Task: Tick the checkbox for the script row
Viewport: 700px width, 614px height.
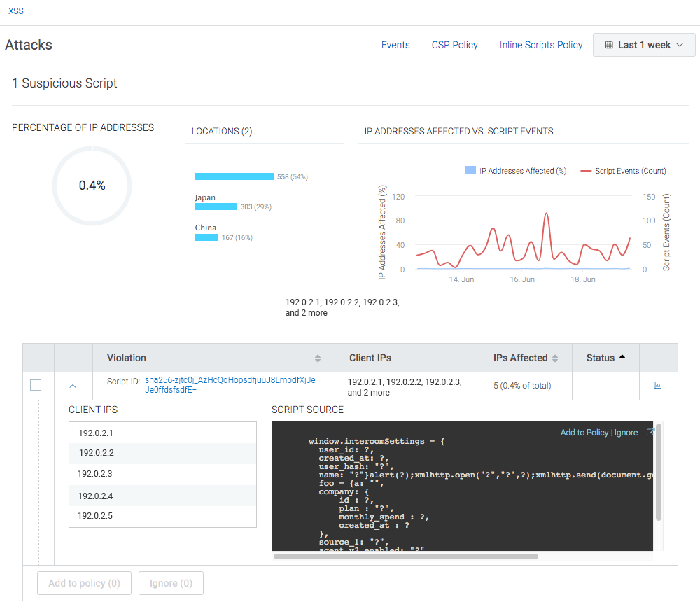Action: pyautogui.click(x=36, y=385)
